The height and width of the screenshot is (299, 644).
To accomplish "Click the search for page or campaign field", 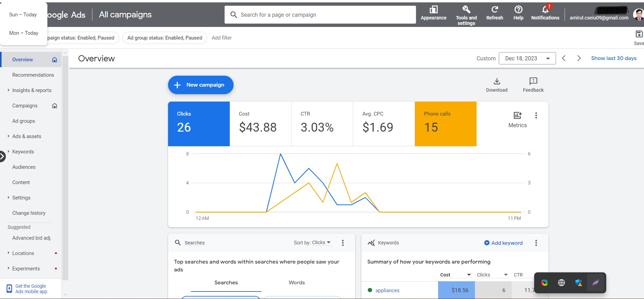I will point(320,15).
